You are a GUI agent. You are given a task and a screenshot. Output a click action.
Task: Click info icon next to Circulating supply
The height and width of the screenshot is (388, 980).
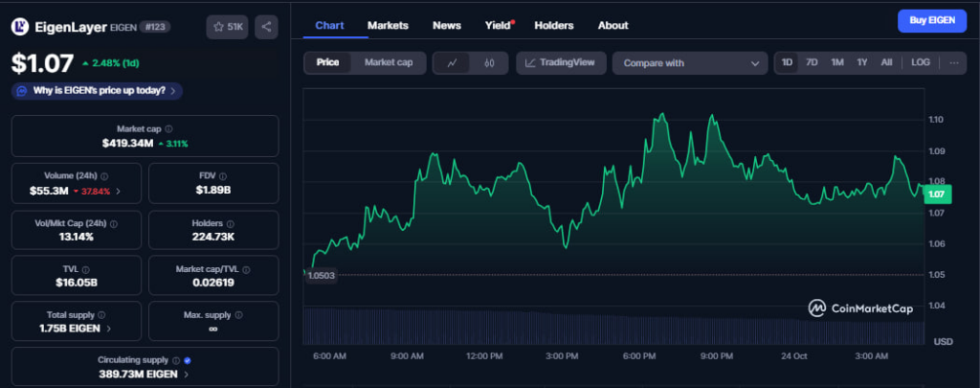176,360
